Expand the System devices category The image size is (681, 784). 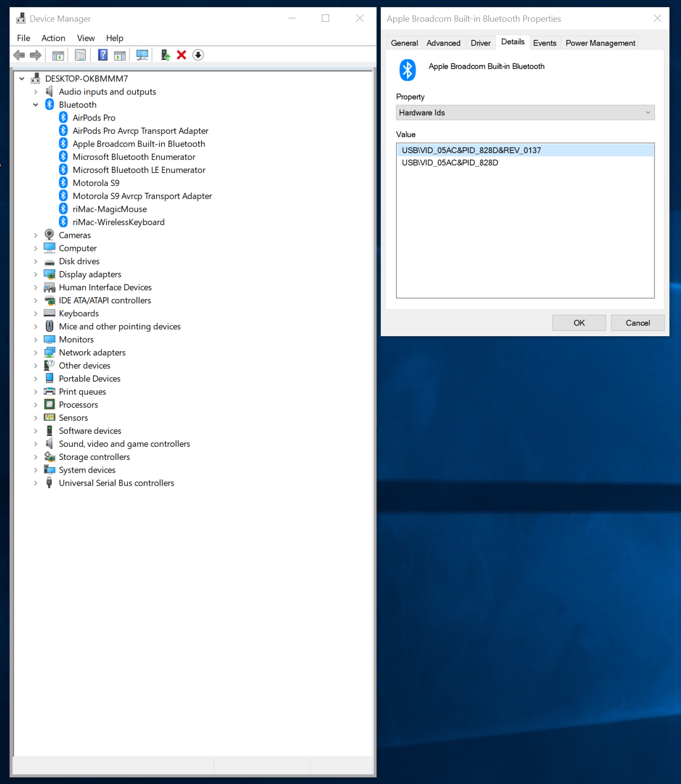tap(35, 470)
